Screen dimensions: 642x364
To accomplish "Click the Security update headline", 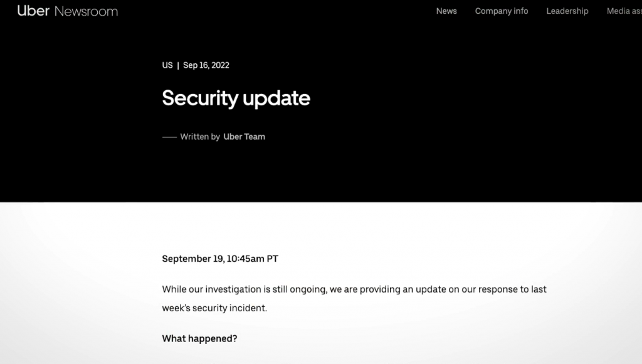I will click(236, 98).
